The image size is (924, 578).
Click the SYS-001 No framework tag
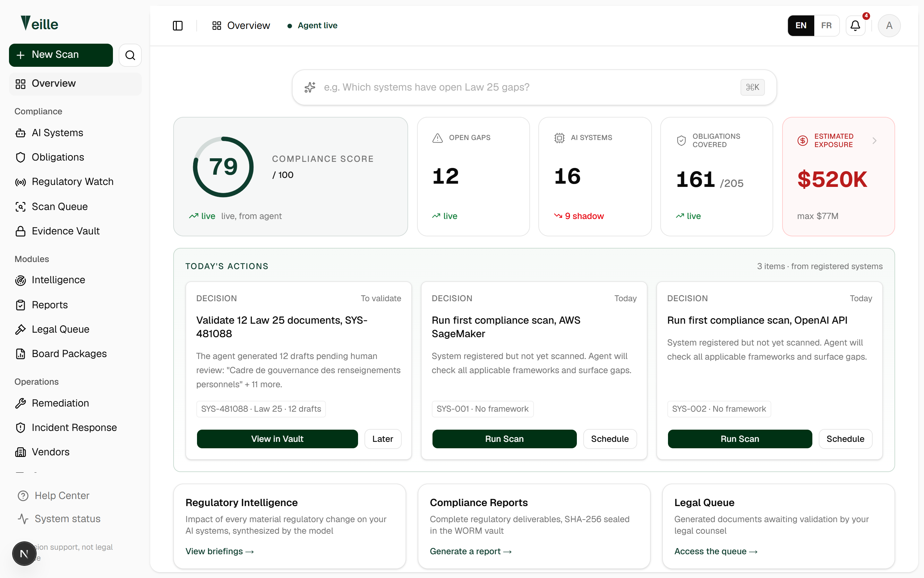pos(482,409)
